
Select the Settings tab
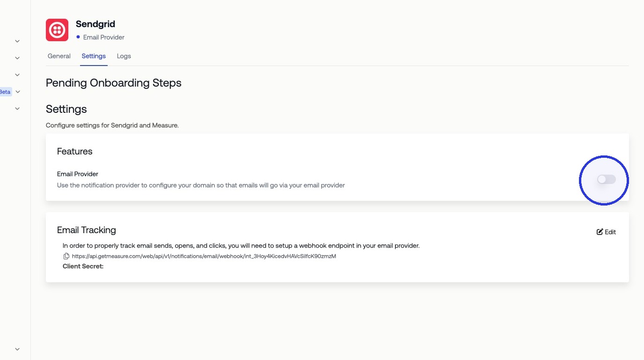(94, 56)
